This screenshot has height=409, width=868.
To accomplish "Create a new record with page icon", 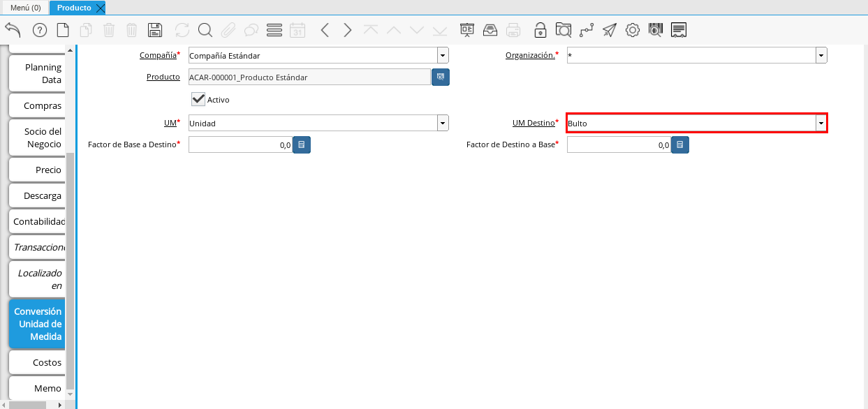I will coord(63,30).
